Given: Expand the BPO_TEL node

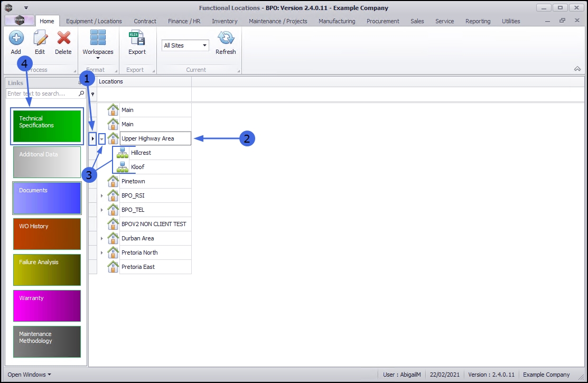Looking at the screenshot, I should pos(101,210).
